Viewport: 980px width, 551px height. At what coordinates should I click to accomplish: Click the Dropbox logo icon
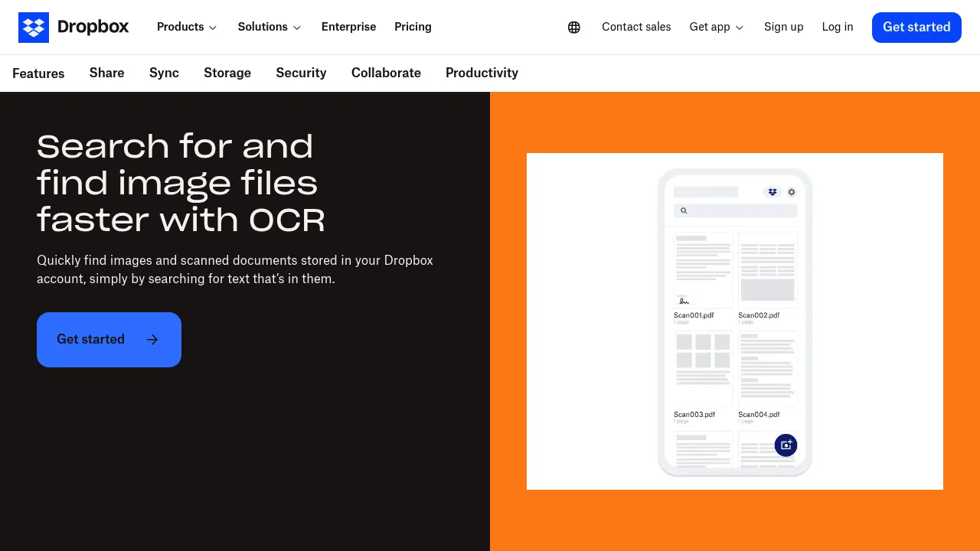coord(34,28)
